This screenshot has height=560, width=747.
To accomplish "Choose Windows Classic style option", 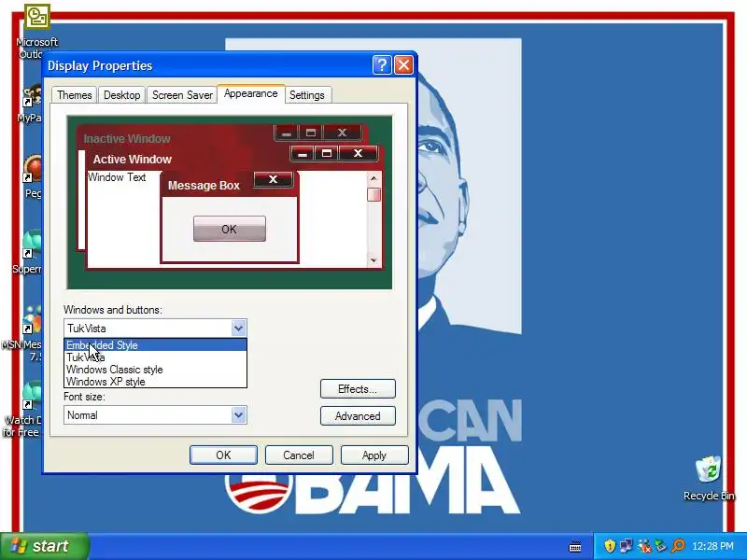I will coord(155,370).
